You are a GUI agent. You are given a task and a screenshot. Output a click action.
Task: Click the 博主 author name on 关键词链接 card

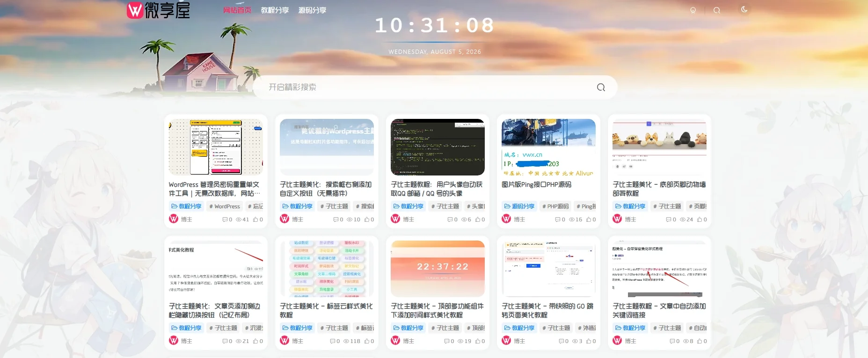(630, 341)
